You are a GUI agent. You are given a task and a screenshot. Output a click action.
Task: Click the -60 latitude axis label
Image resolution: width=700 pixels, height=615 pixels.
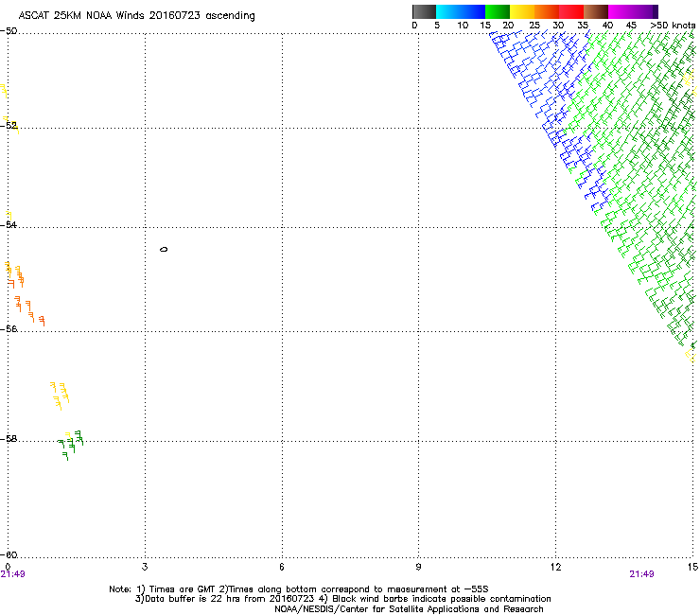[9, 554]
